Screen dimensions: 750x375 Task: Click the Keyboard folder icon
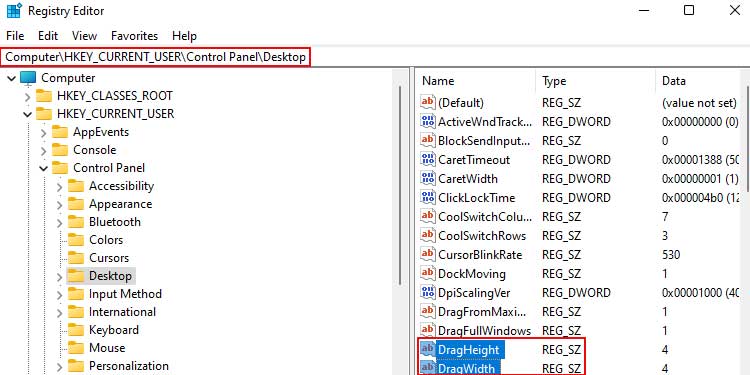click(76, 330)
